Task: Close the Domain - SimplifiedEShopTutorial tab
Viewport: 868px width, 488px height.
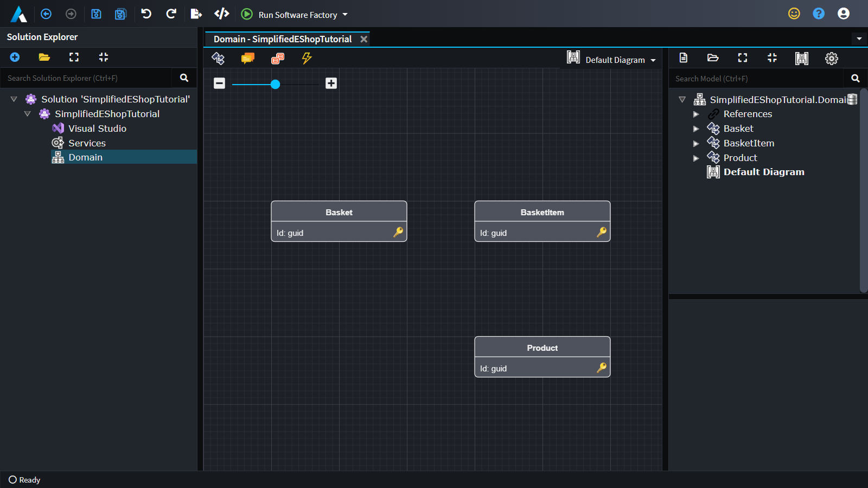Action: click(364, 39)
